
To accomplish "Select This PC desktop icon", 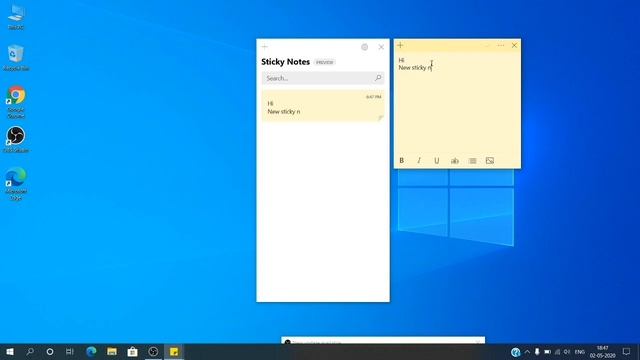I will coord(16,17).
